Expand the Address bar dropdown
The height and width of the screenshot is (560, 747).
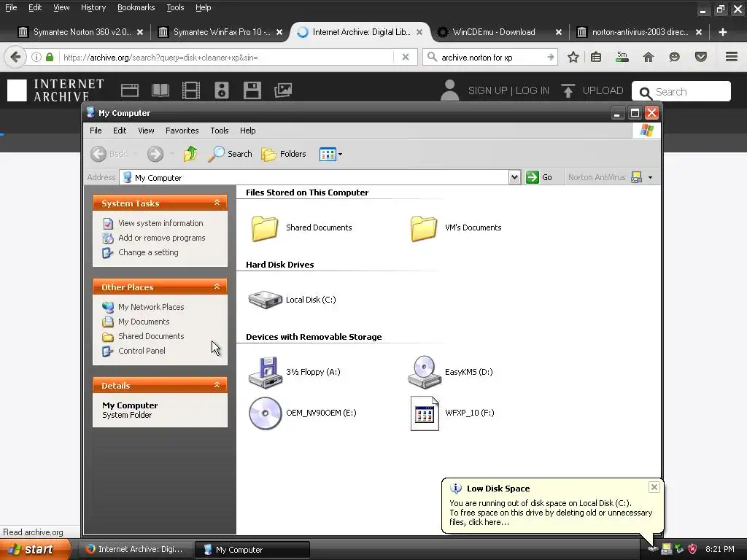click(x=514, y=177)
